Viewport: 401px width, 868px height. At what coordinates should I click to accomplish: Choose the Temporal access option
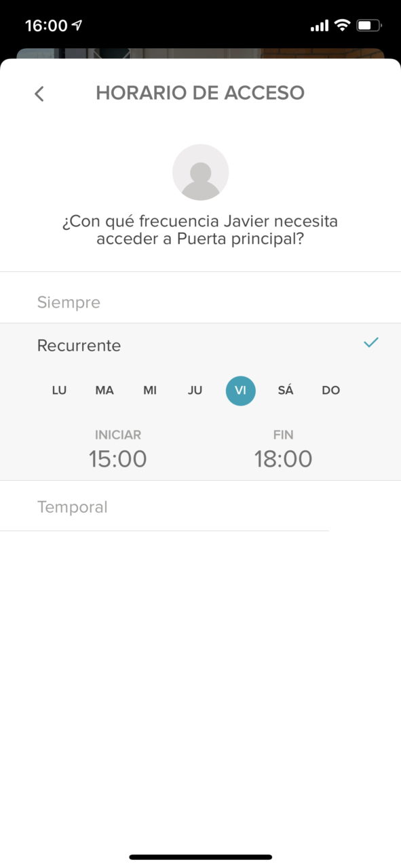[200, 507]
